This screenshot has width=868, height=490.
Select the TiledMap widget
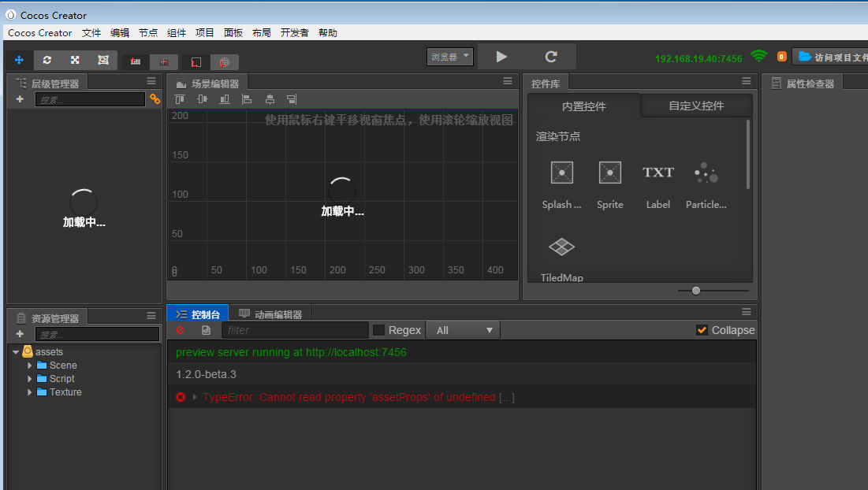[561, 259]
